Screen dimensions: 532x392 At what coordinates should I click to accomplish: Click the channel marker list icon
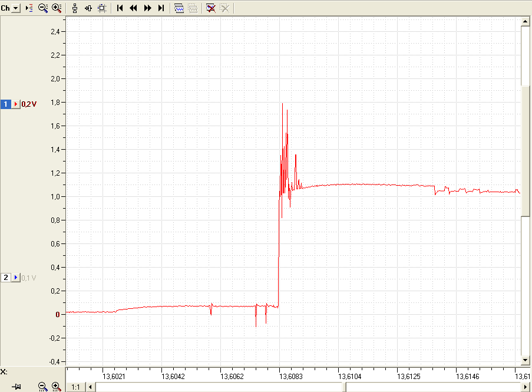[29, 8]
